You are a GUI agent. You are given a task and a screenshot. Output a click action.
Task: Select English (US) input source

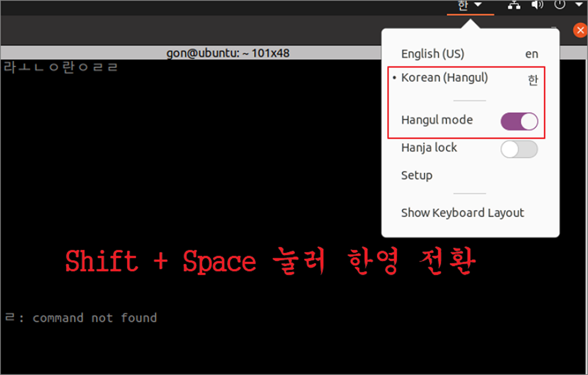[x=470, y=53]
